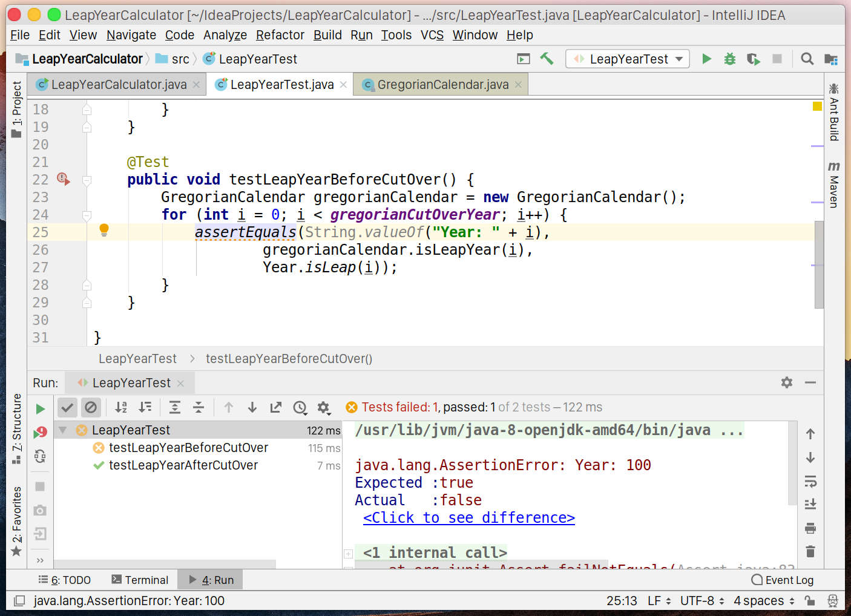Open test history via the clock icon
Viewport: 851px width, 616px height.
click(x=300, y=407)
